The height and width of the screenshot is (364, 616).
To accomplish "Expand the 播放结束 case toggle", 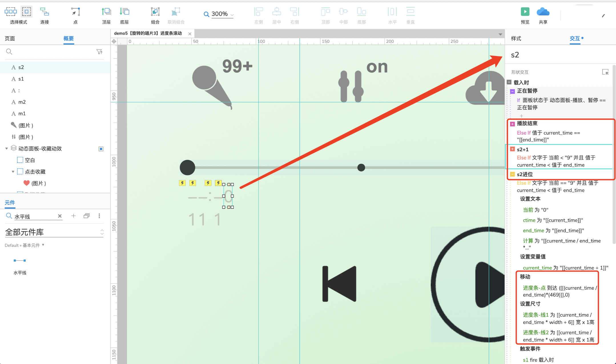I will [x=512, y=124].
